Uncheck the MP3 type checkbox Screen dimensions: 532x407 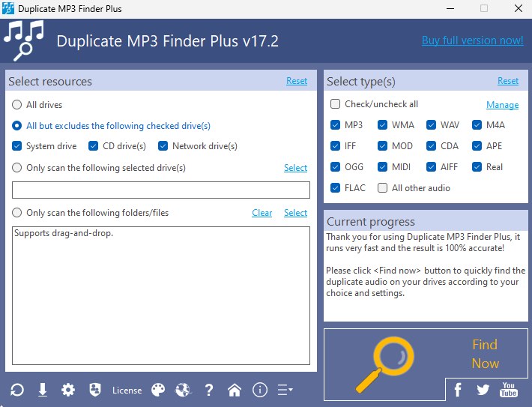(335, 125)
